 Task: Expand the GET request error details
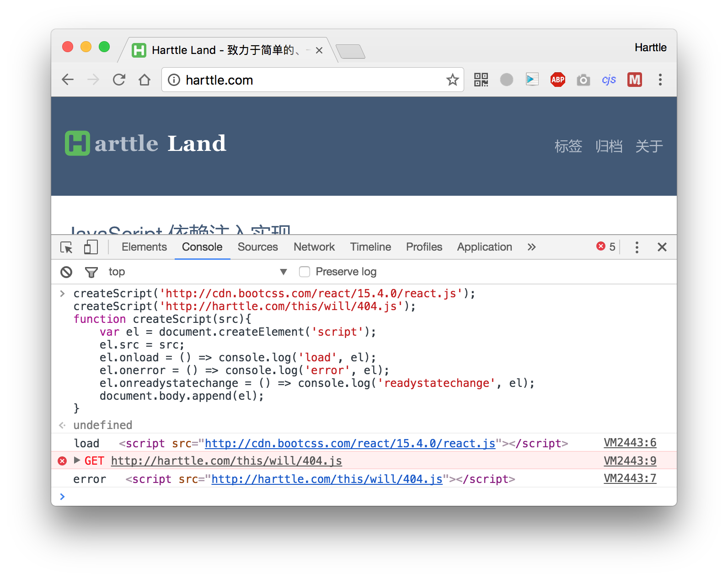click(77, 460)
